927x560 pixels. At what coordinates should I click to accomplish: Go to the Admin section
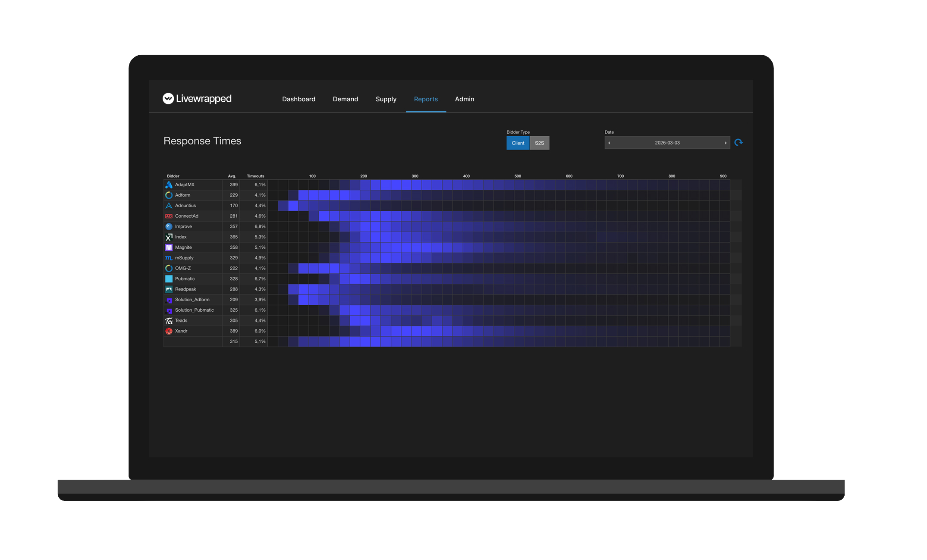coord(464,99)
